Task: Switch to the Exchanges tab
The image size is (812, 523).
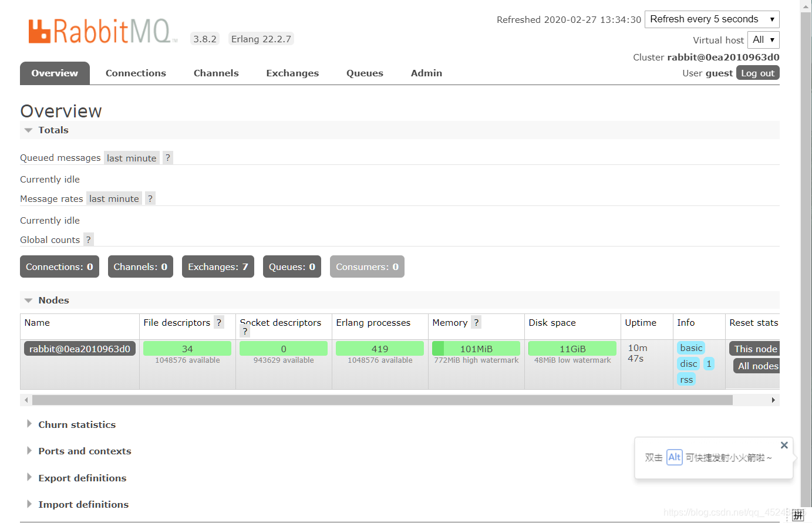Action: point(292,73)
